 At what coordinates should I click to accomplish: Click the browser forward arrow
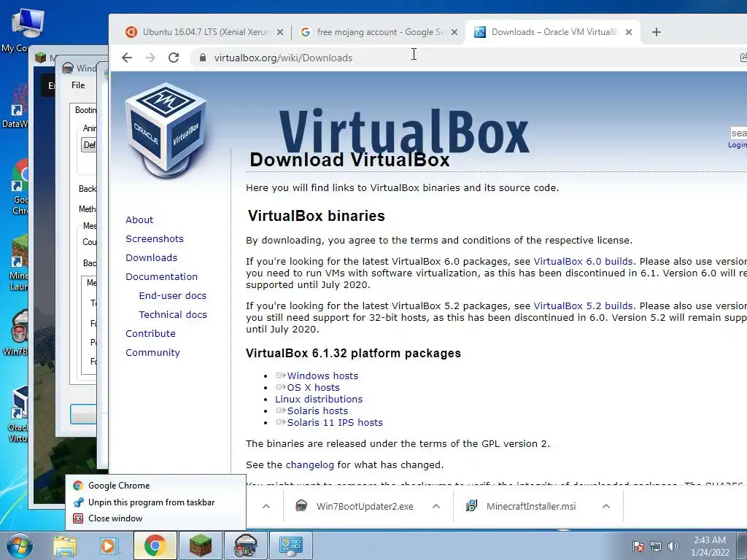click(150, 58)
